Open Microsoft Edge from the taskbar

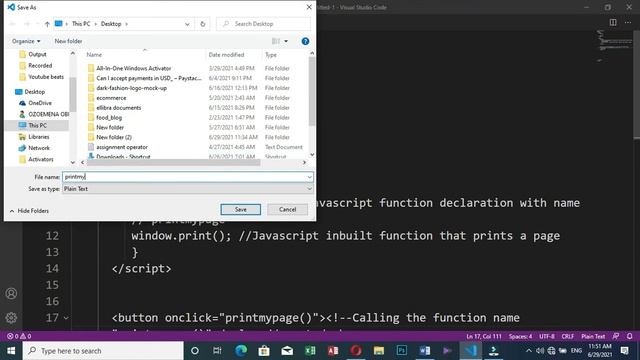point(241,351)
